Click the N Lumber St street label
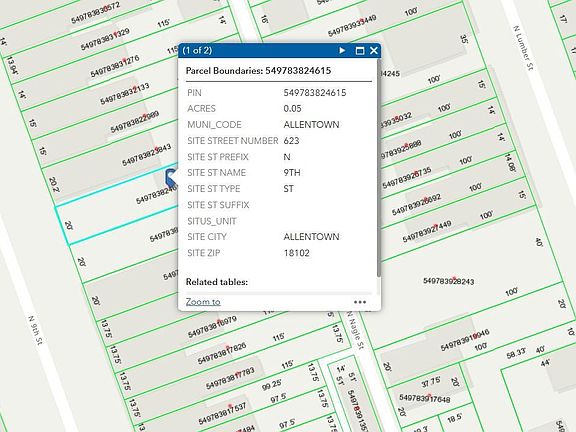Image resolution: width=576 pixels, height=432 pixels. [523, 48]
